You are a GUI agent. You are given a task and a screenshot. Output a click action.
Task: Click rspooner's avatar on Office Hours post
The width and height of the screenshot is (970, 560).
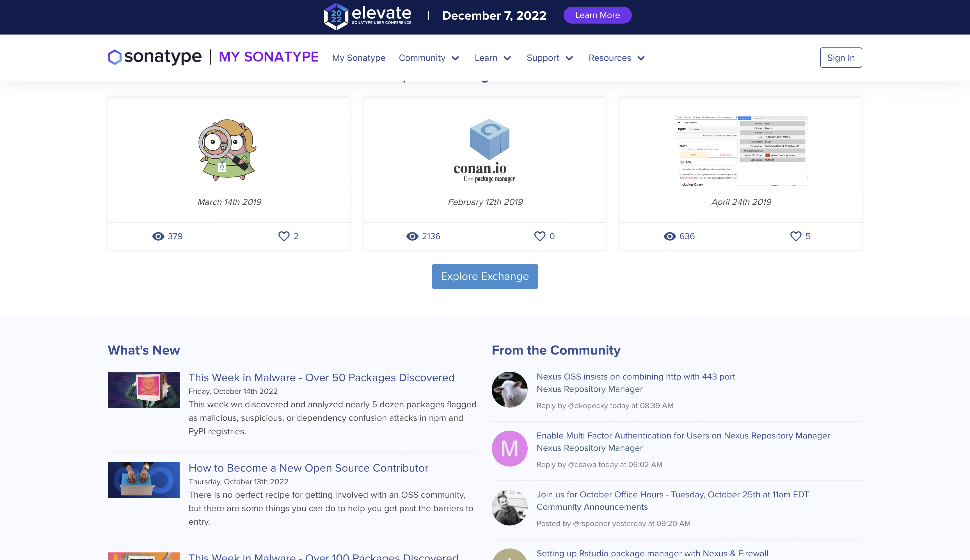pyautogui.click(x=509, y=507)
